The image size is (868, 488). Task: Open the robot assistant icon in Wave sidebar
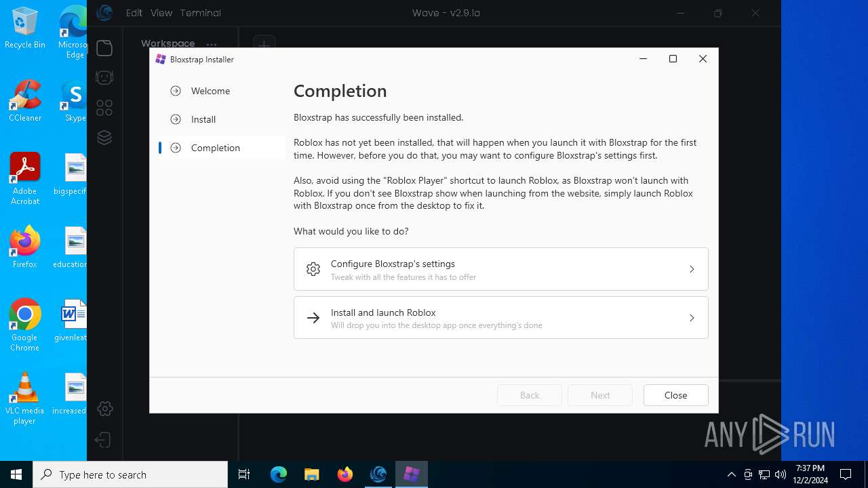pyautogui.click(x=104, y=78)
